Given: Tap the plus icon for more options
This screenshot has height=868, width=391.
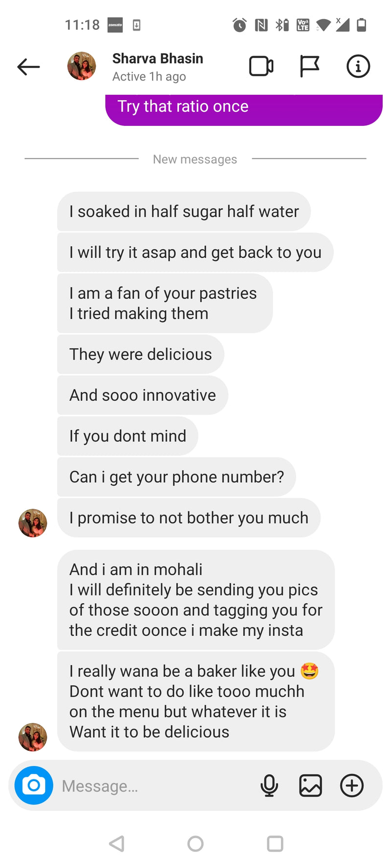Looking at the screenshot, I should click(352, 785).
